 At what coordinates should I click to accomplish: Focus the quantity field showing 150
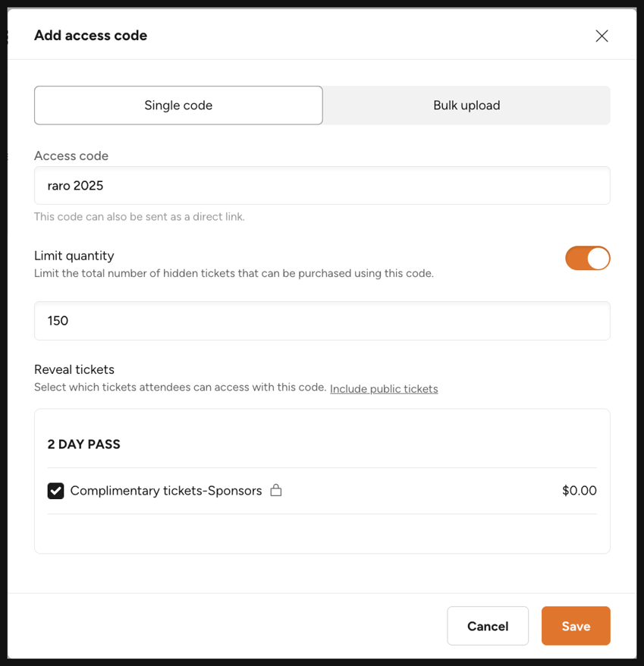[322, 321]
